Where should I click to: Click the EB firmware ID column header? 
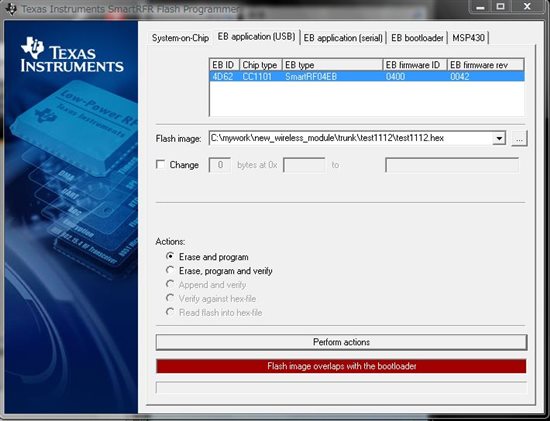415,65
